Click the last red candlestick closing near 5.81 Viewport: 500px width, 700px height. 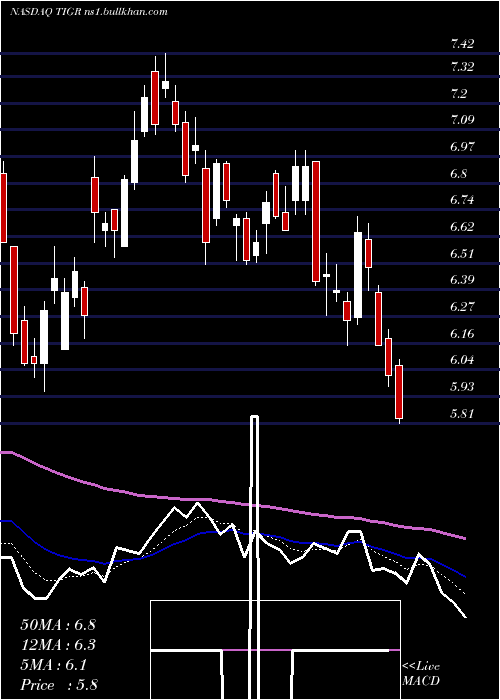coord(399,392)
